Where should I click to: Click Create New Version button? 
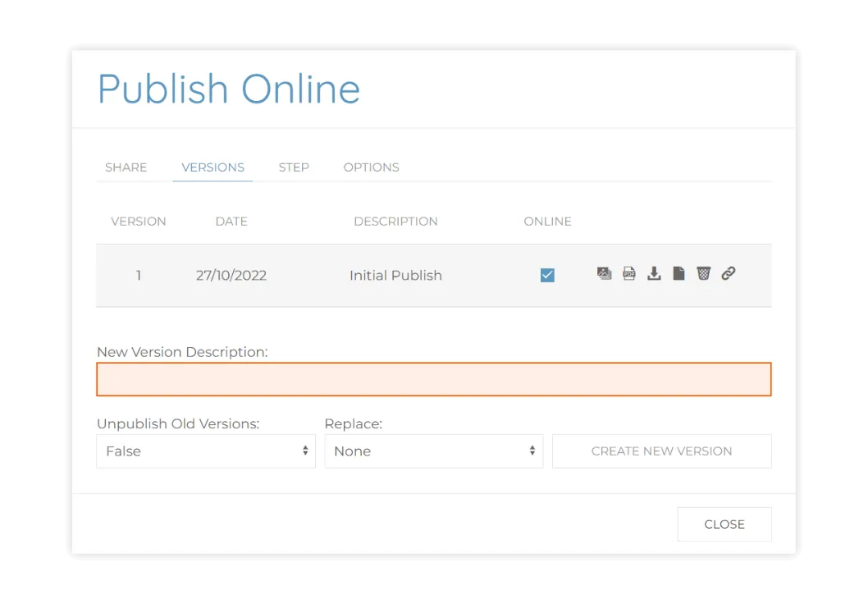coord(662,451)
